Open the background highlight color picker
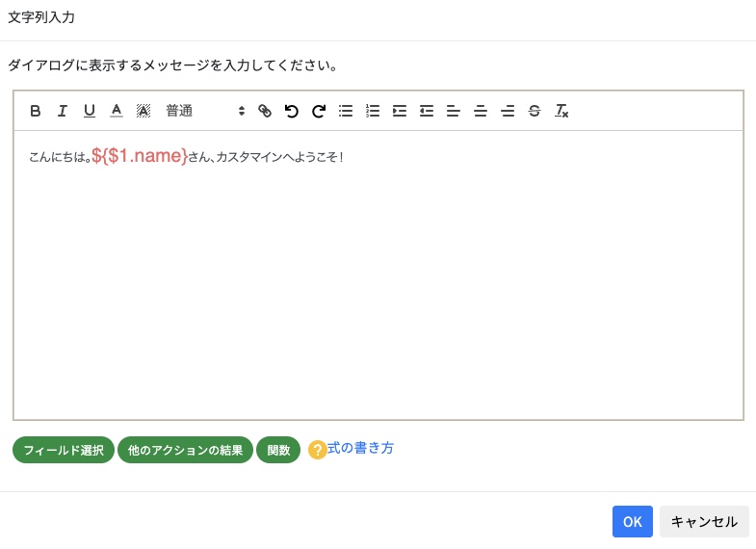 (143, 111)
